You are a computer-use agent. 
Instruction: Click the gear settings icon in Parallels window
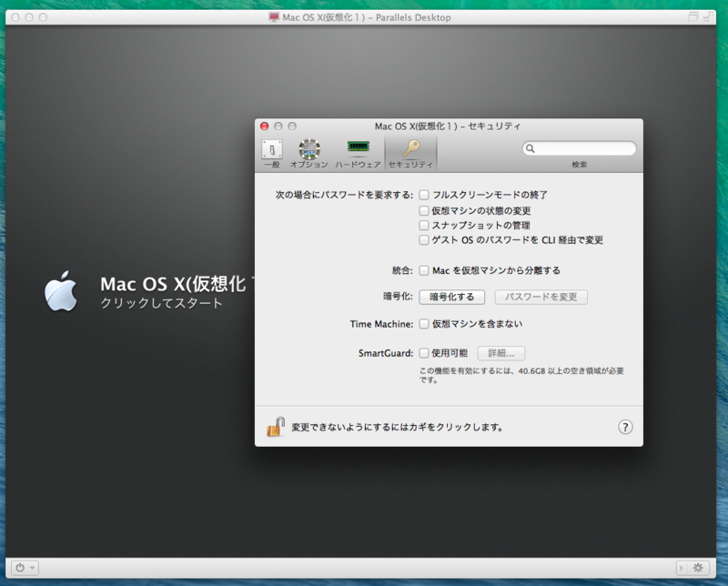tap(698, 568)
